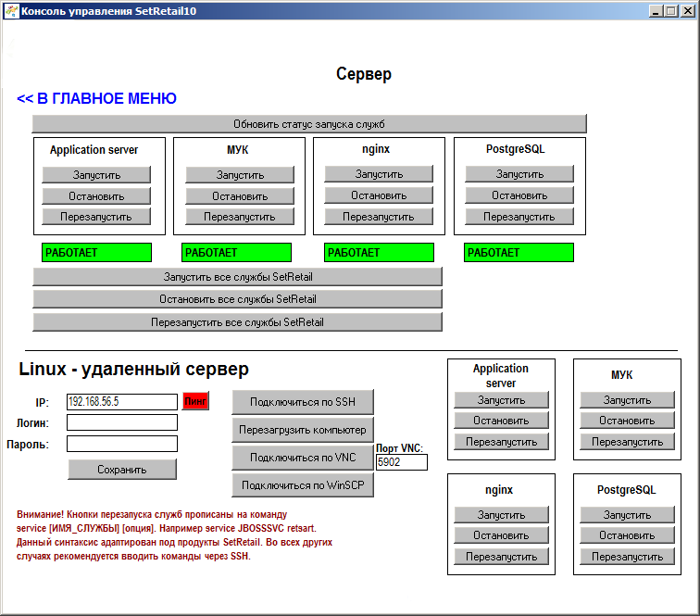Minimize the Консоль управления window
Viewport: 700px width, 616px height.
coord(656,11)
